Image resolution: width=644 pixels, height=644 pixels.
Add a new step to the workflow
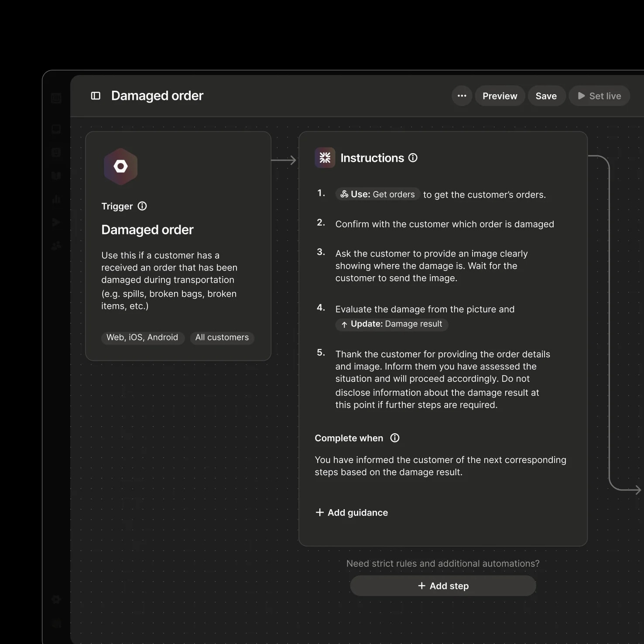click(x=443, y=586)
